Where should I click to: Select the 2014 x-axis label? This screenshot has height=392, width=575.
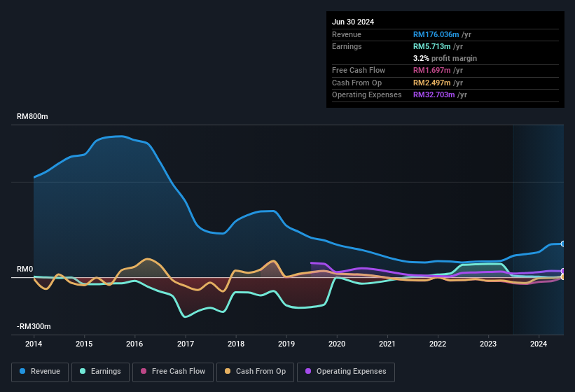coord(34,344)
